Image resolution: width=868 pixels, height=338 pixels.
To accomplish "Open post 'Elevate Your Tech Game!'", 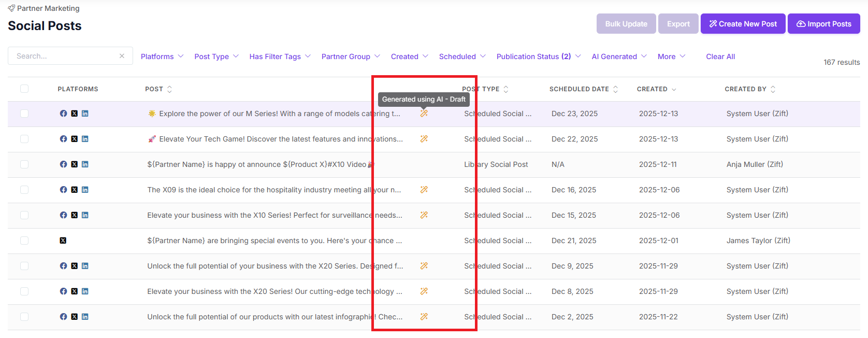I will point(275,139).
